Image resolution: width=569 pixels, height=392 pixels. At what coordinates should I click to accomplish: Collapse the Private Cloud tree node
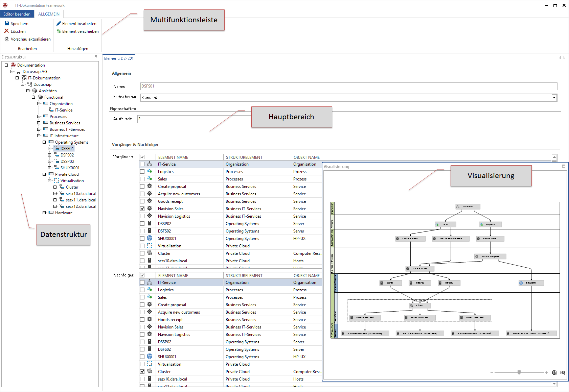pos(44,174)
